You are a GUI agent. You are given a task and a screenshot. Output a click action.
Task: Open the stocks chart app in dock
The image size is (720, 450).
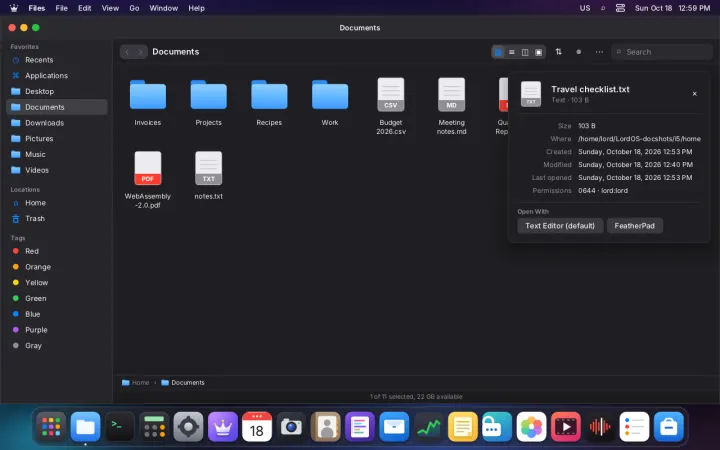[x=428, y=427]
